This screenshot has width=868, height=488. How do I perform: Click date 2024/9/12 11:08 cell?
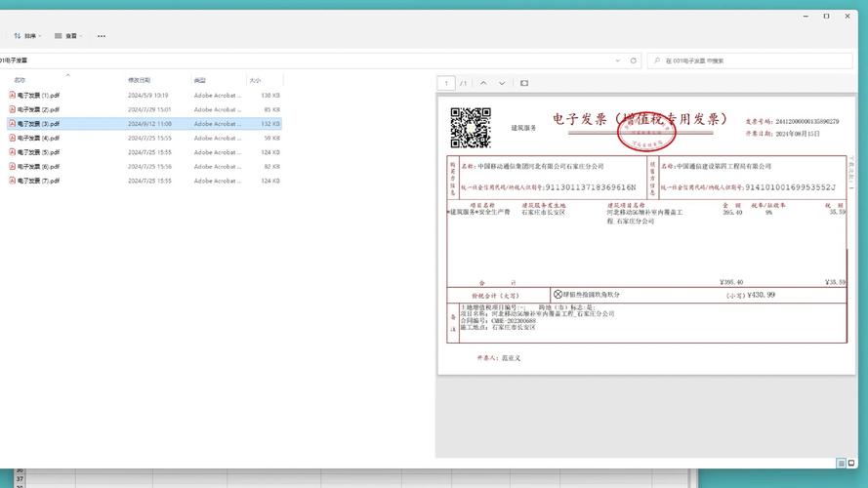(149, 124)
